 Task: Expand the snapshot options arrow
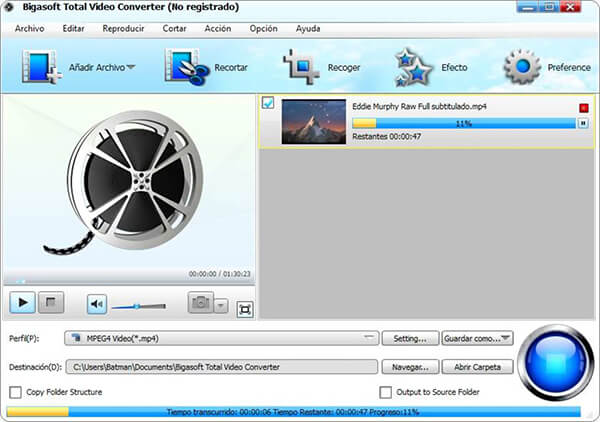222,306
